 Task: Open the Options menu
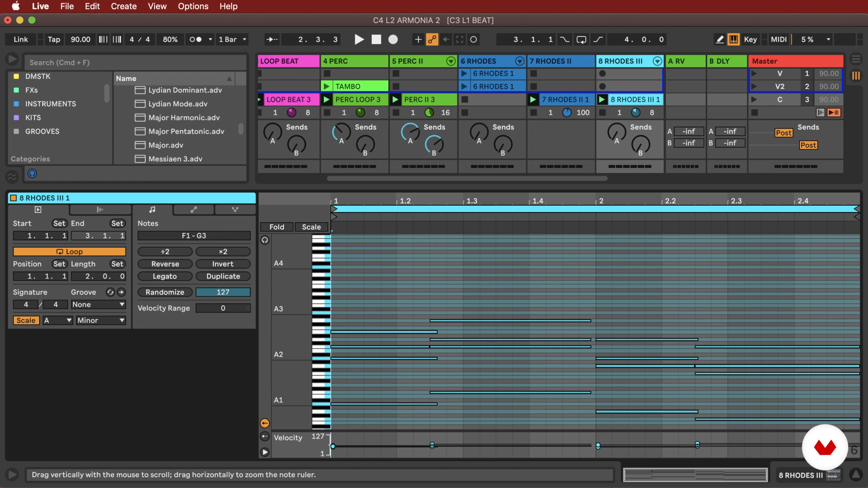[193, 6]
